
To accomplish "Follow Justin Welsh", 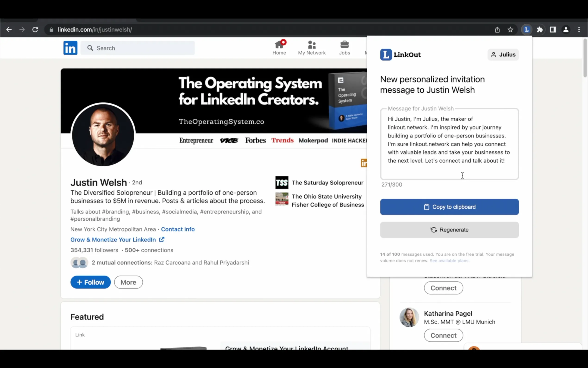I will pyautogui.click(x=91, y=282).
